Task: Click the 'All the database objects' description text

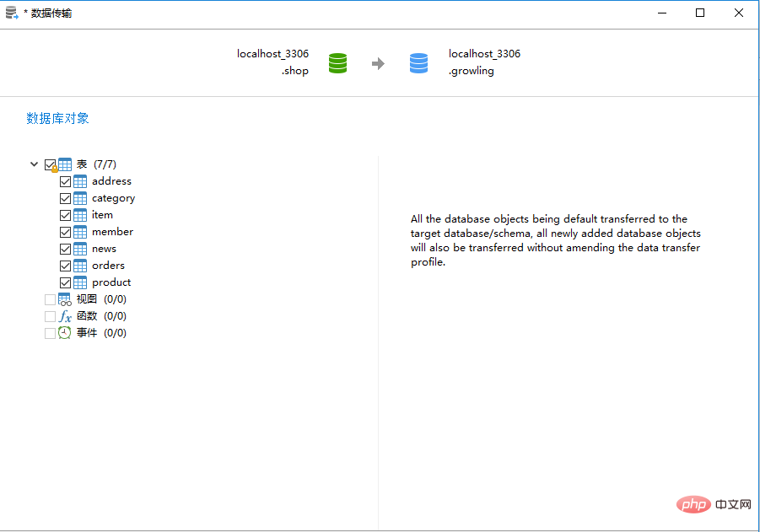Action: click(556, 240)
